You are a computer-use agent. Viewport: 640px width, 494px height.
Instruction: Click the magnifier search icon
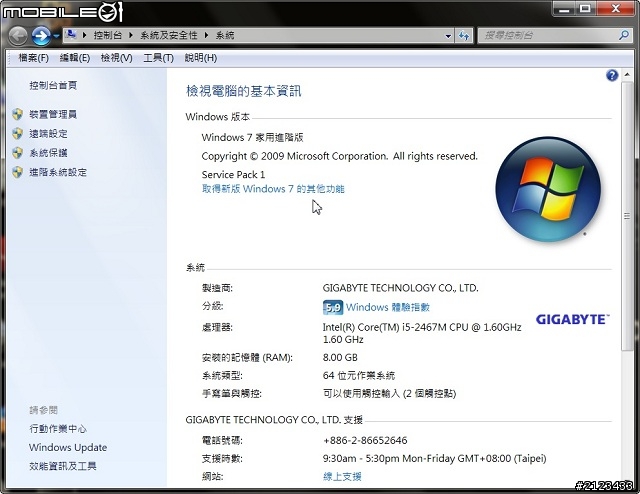coord(624,36)
